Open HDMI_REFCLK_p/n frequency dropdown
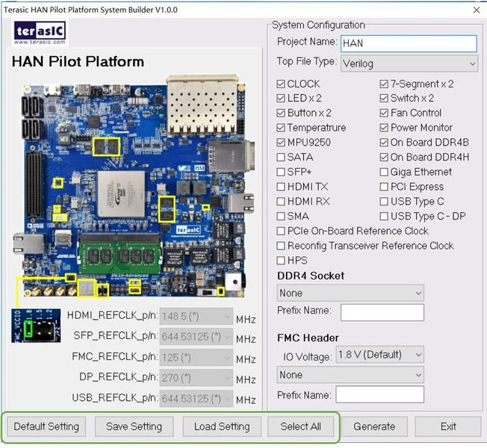 (x=196, y=317)
